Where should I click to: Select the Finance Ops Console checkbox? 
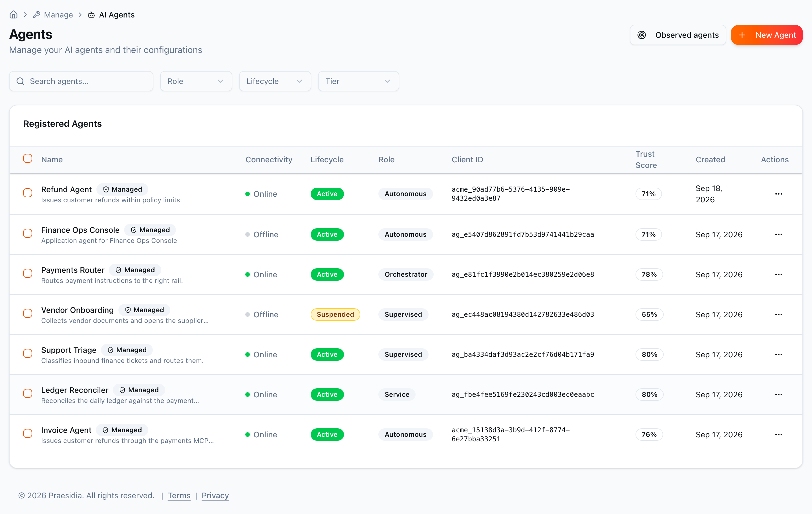pyautogui.click(x=28, y=233)
